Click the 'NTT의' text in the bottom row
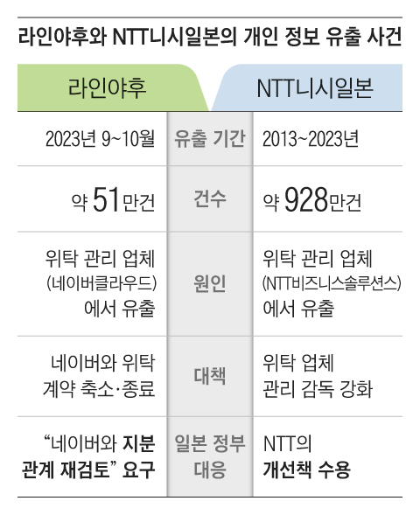Screen dimensions: 420x515 coord(287,443)
